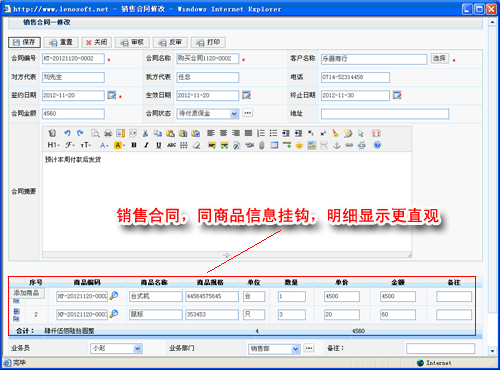Justify text in editor

[x=248, y=133]
